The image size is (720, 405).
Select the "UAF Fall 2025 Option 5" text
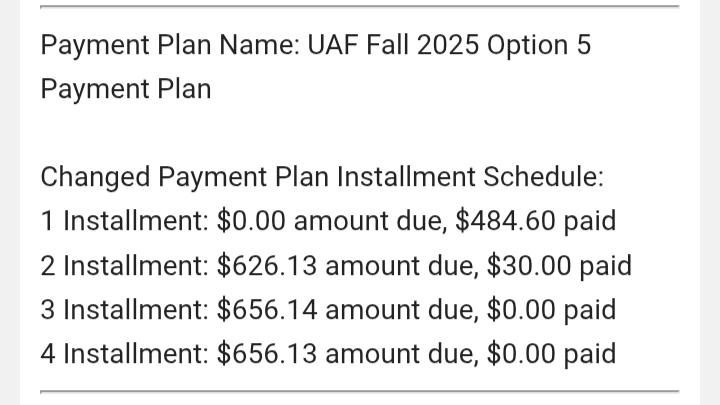(x=449, y=45)
